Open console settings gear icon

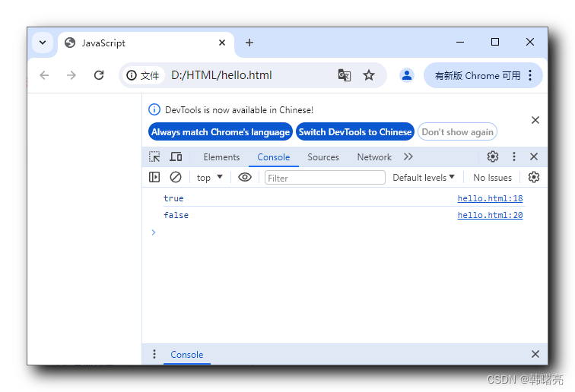point(534,177)
